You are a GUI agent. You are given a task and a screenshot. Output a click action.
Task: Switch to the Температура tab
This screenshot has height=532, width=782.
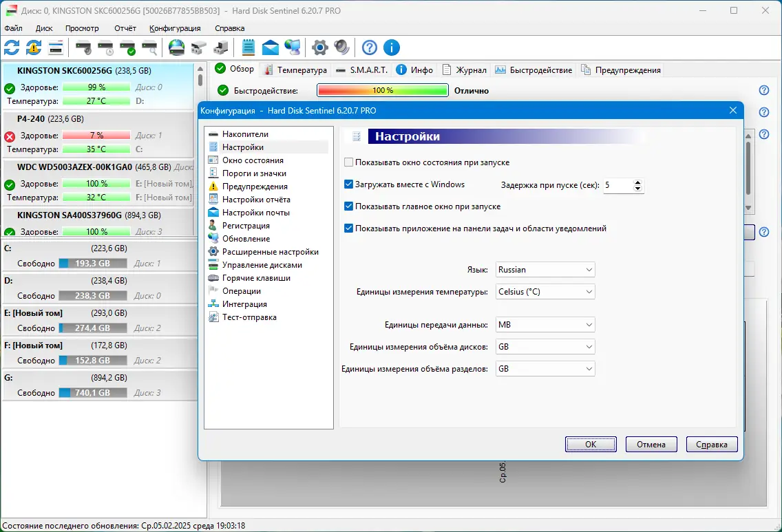[295, 70]
